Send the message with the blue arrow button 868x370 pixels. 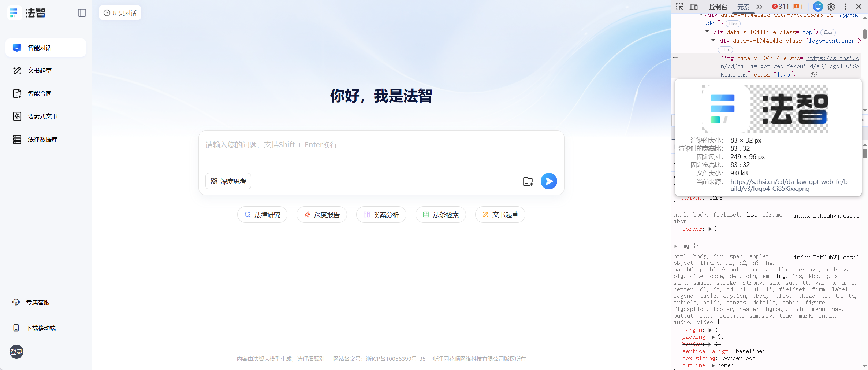coord(549,181)
